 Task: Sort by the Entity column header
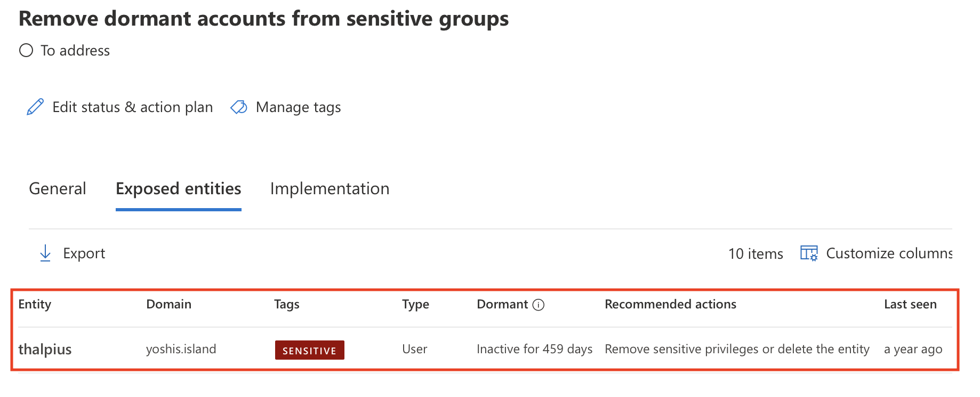35,304
